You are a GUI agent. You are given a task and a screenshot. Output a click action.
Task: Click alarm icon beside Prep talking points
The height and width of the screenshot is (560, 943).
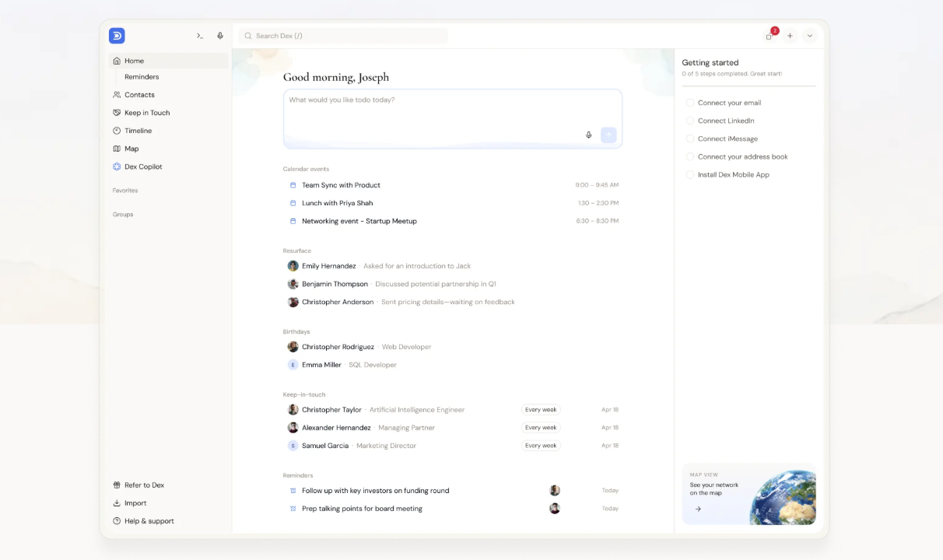293,509
